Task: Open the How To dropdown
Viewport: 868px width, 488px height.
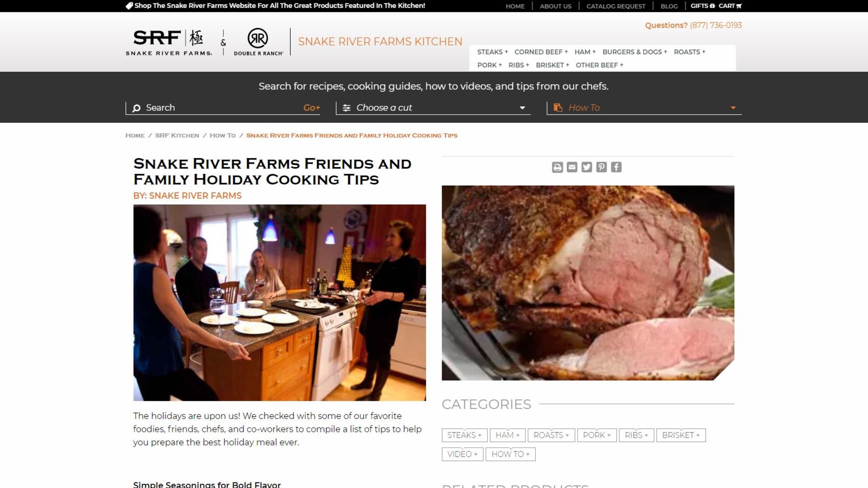Action: [644, 108]
